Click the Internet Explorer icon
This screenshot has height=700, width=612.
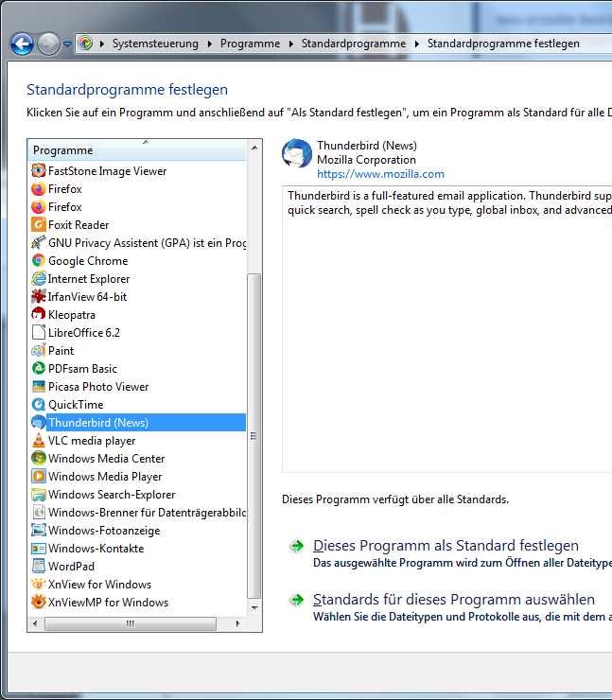pyautogui.click(x=39, y=278)
